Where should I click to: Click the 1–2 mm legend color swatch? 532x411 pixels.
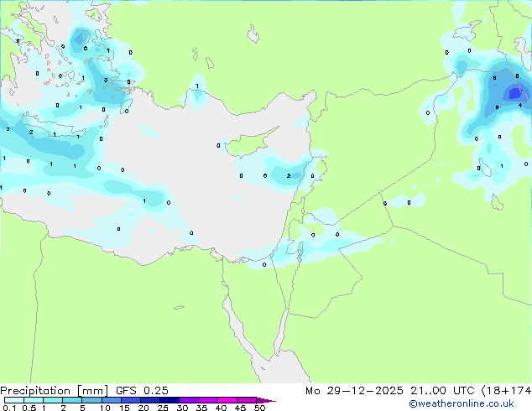pyautogui.click(x=53, y=400)
